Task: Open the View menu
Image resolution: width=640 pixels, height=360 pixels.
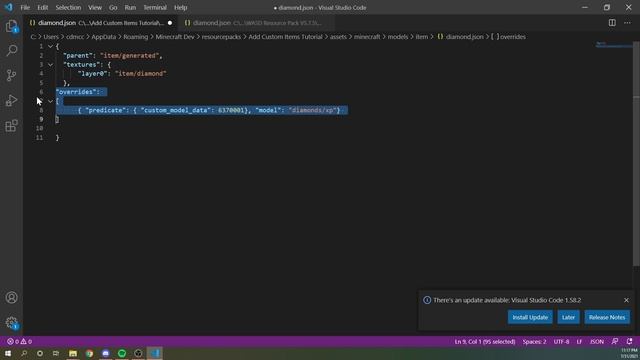Action: coord(95,7)
